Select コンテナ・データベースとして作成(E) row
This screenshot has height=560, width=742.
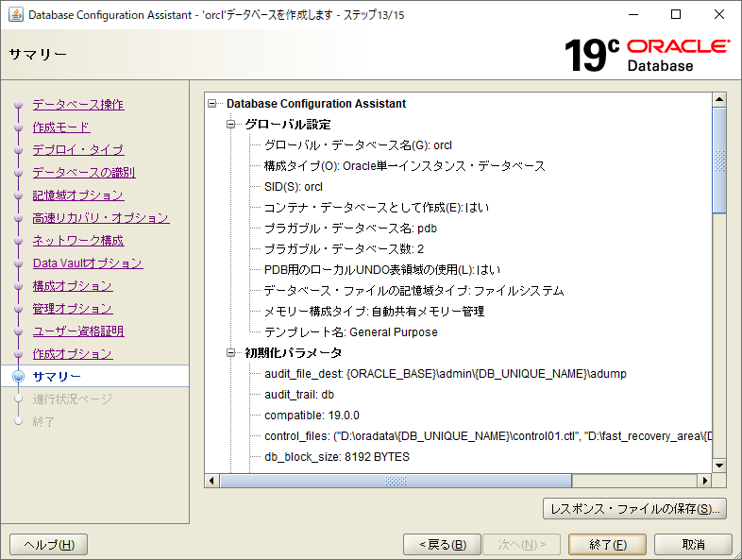[377, 208]
